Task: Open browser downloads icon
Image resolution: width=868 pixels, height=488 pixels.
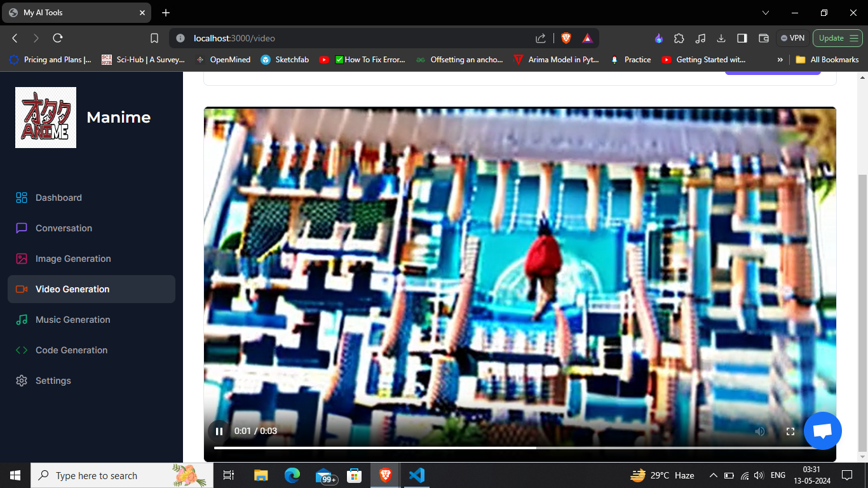Action: coord(721,38)
